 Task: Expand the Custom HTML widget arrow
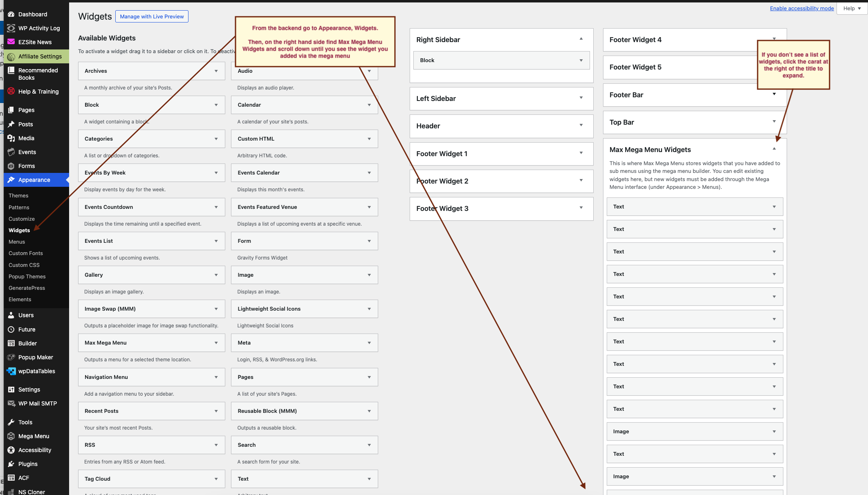coord(369,139)
